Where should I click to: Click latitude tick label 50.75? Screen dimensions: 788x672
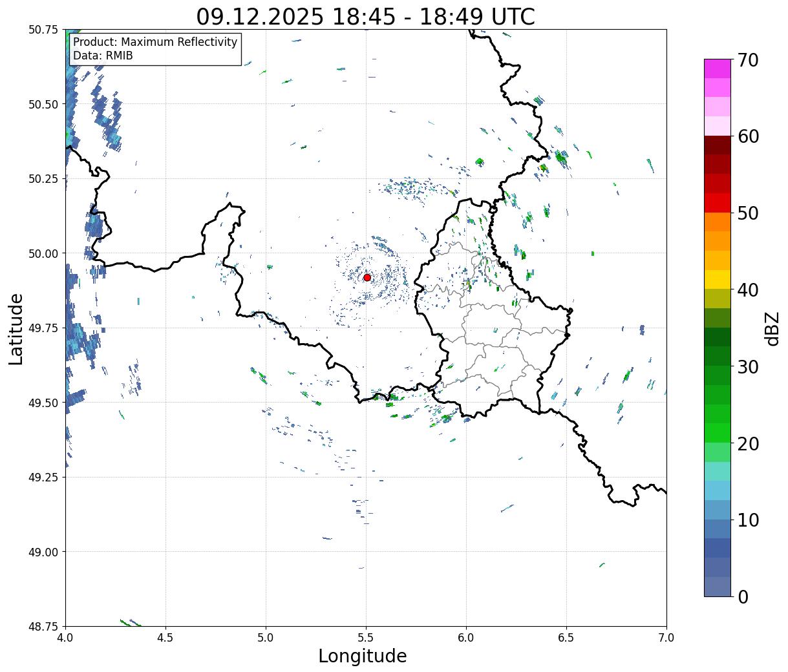43,30
